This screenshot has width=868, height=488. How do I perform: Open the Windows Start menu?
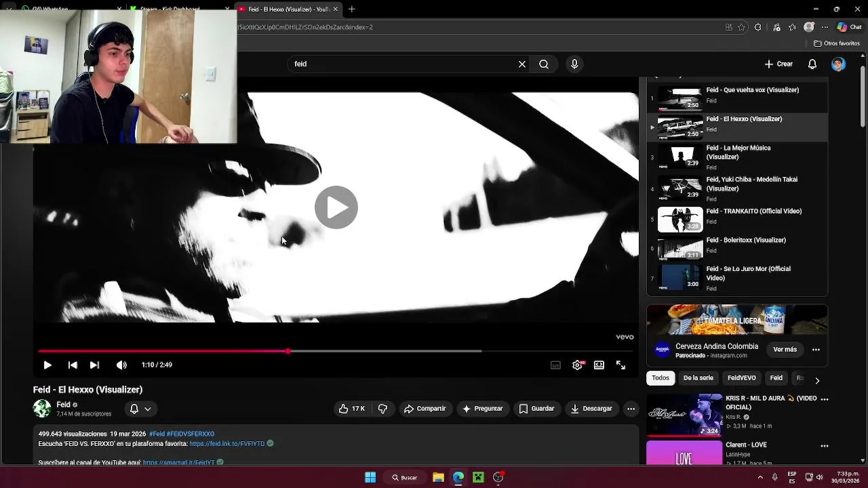(370, 477)
